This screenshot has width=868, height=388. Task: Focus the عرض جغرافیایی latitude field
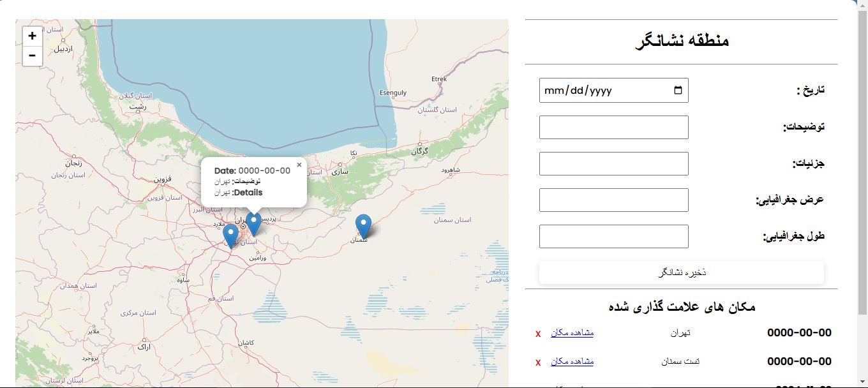(613, 200)
